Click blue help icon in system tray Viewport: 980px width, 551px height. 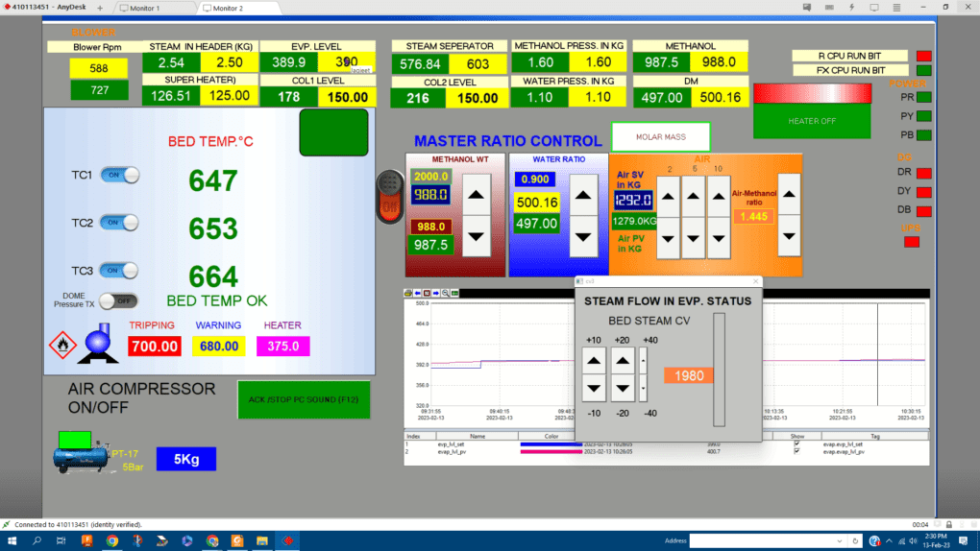[873, 541]
